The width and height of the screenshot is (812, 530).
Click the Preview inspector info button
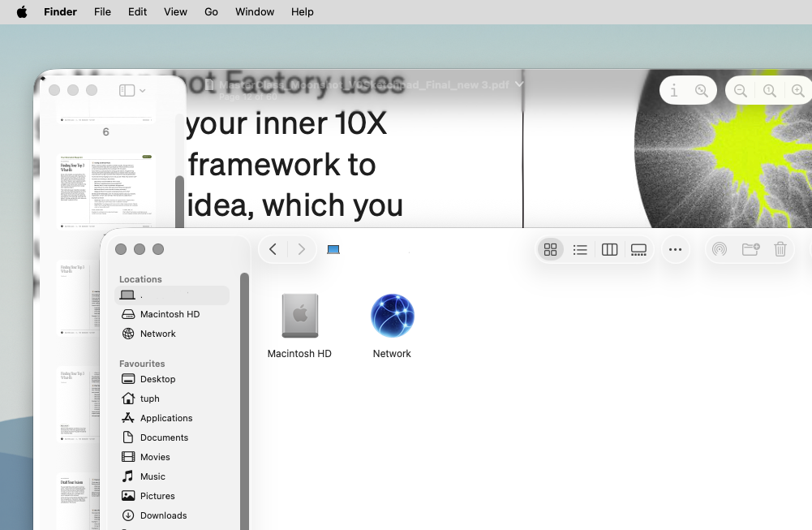674,91
